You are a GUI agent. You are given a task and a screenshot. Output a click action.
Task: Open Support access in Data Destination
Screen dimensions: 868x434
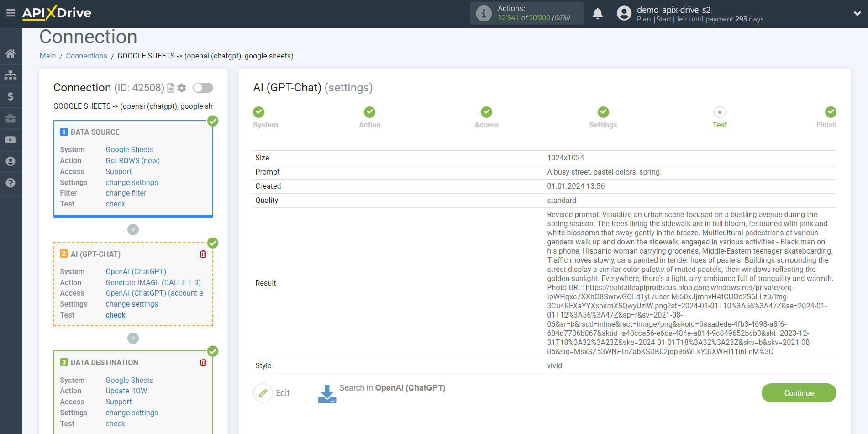tap(118, 402)
